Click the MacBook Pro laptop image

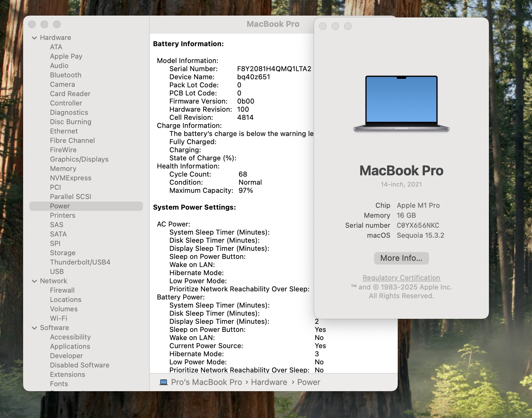[401, 104]
